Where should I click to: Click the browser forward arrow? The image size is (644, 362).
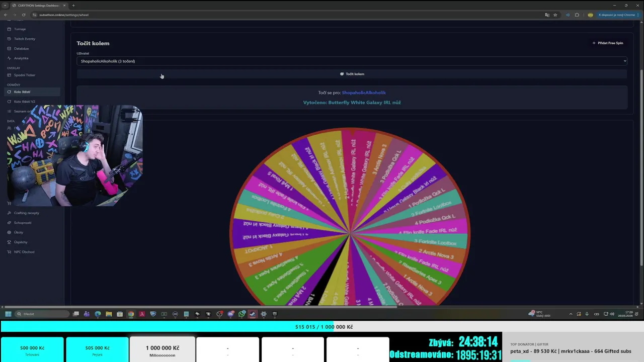[15, 15]
